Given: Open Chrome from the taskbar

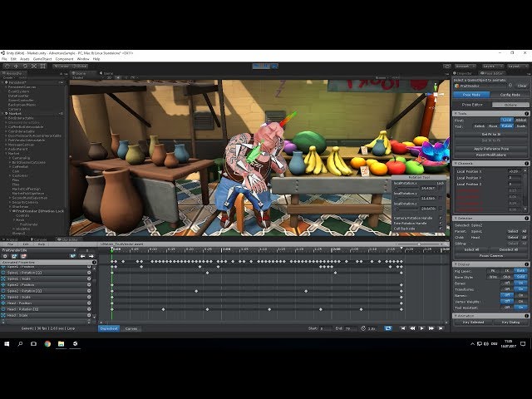Looking at the screenshot, I should click(47, 343).
